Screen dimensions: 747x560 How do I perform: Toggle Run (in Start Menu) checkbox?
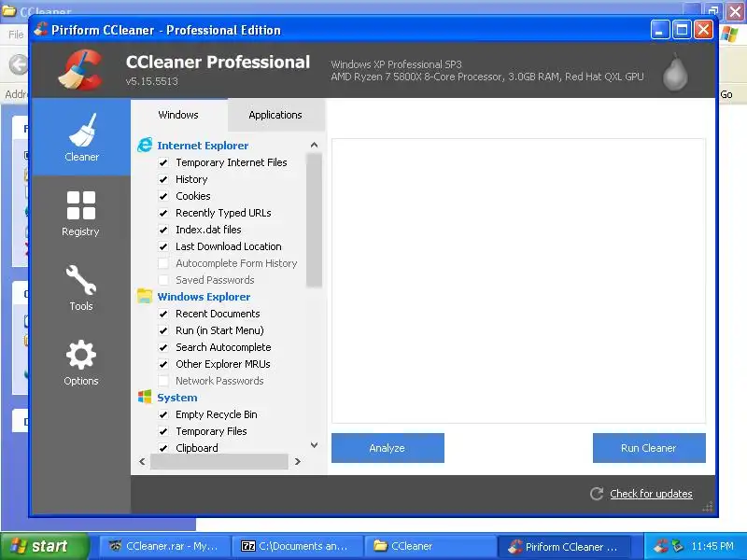coord(163,330)
